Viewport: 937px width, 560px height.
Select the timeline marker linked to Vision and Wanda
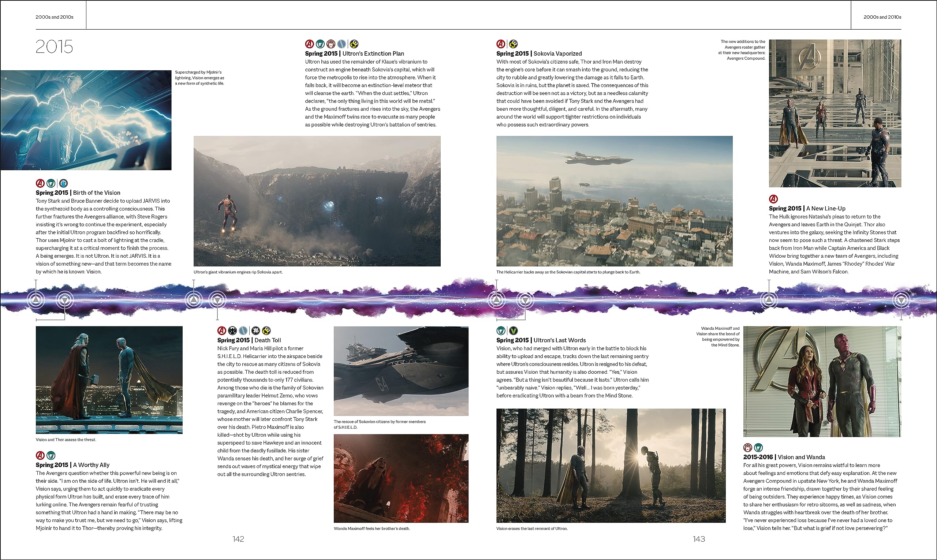point(901,300)
